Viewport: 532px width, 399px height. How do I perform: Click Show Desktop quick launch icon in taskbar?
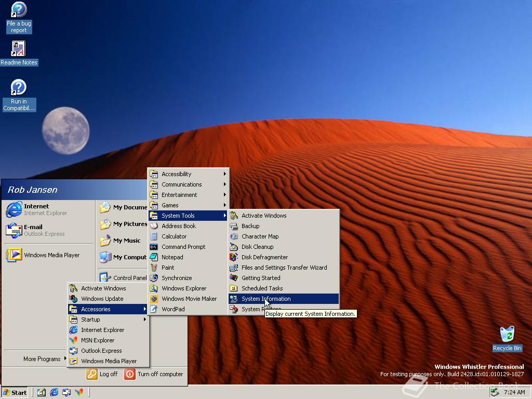(42, 393)
